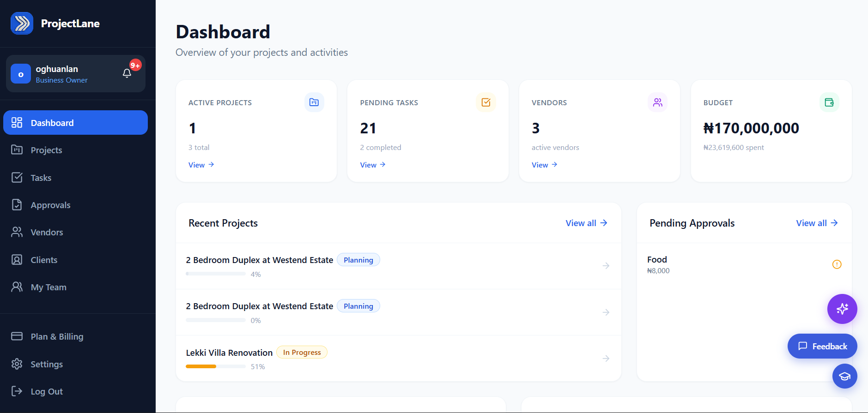Click the Vendors people icon
Image resolution: width=868 pixels, height=413 pixels.
pyautogui.click(x=657, y=102)
